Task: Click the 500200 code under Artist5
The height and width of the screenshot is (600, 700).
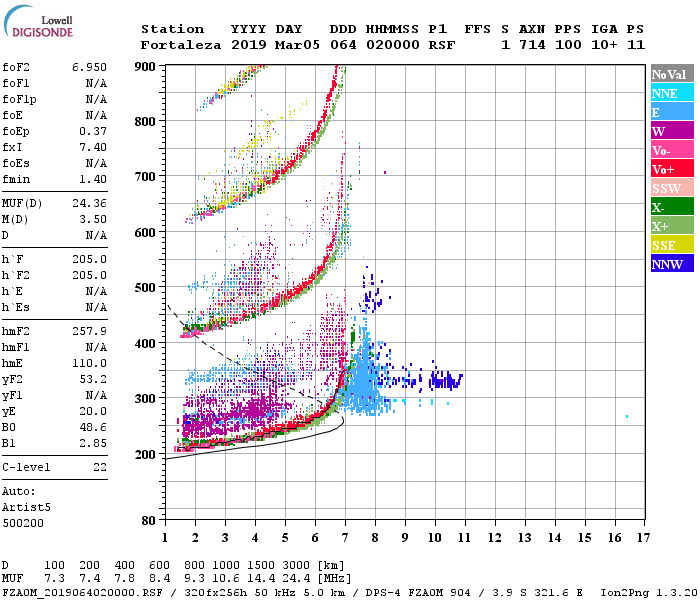Action: 23,523
